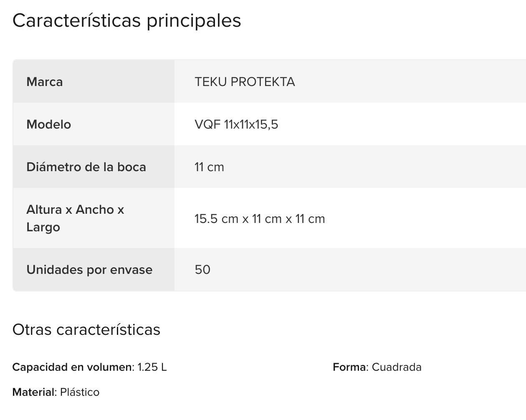The height and width of the screenshot is (420, 526).
Task: Select the Material label
Action: pyautogui.click(x=33, y=392)
